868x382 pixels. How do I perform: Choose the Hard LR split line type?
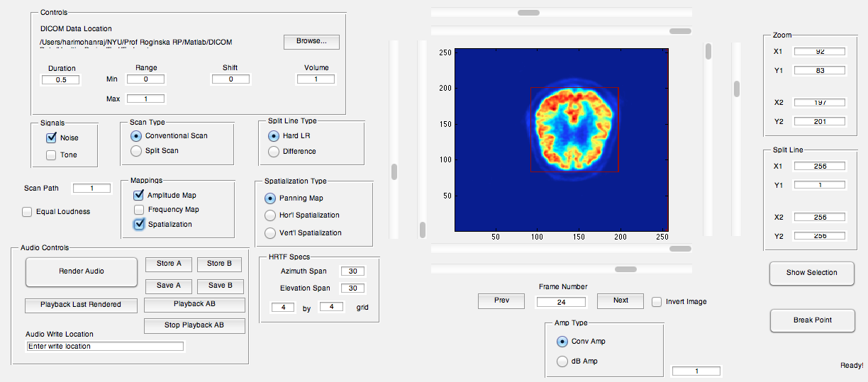tap(274, 136)
